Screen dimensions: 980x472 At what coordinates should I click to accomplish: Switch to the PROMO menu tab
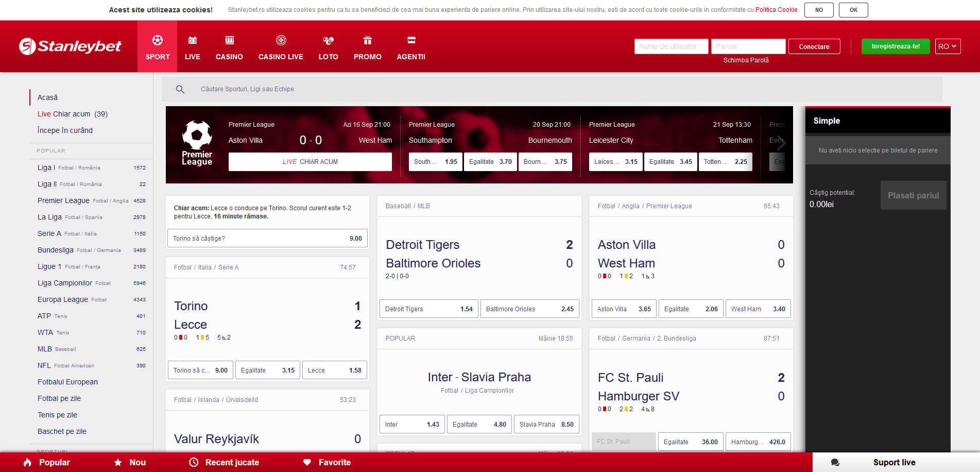click(368, 57)
